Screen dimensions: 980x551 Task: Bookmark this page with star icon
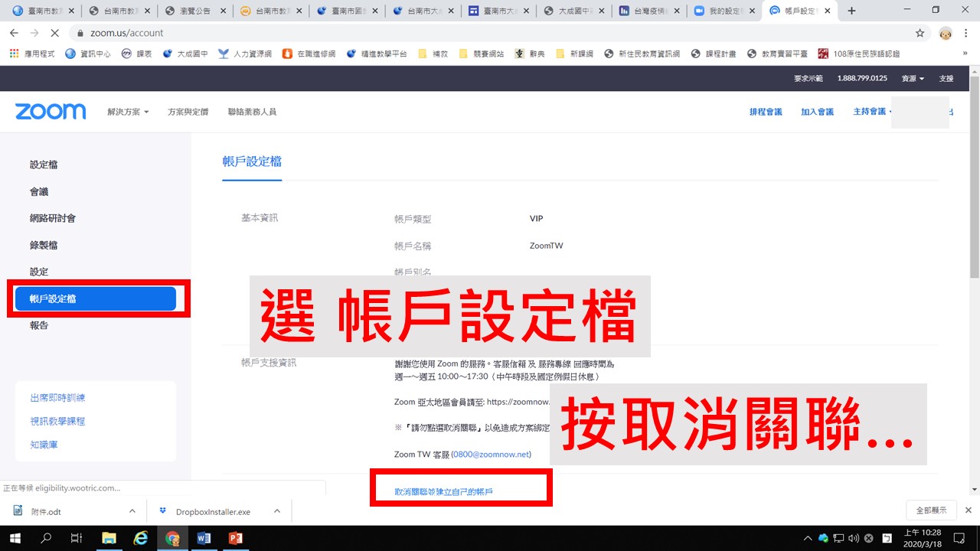coord(920,33)
